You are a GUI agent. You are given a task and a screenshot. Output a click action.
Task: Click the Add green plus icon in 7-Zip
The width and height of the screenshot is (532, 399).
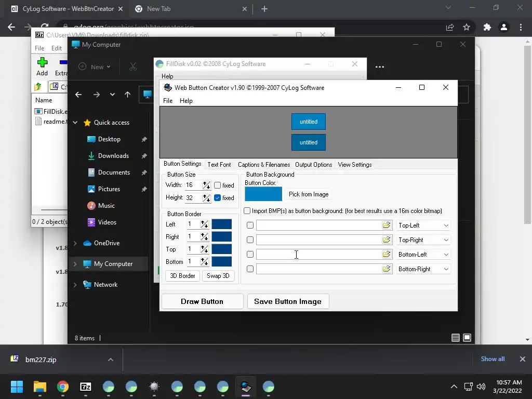(42, 62)
